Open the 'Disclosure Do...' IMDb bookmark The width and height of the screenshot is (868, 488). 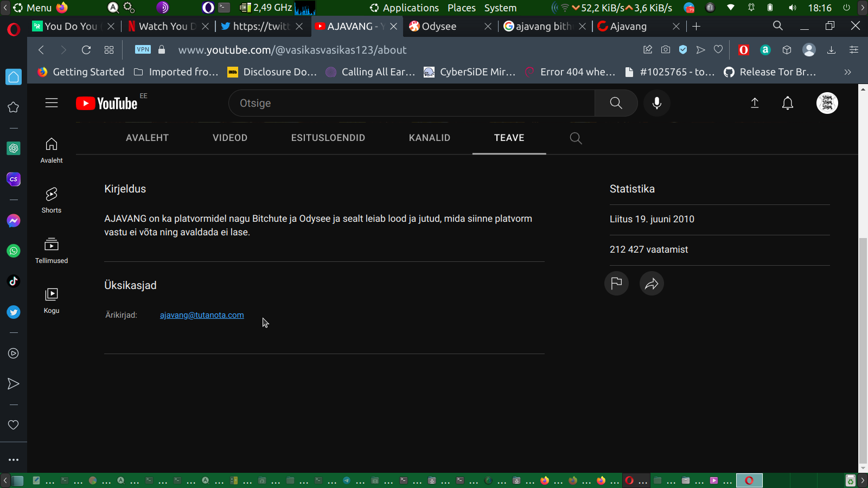[272, 72]
